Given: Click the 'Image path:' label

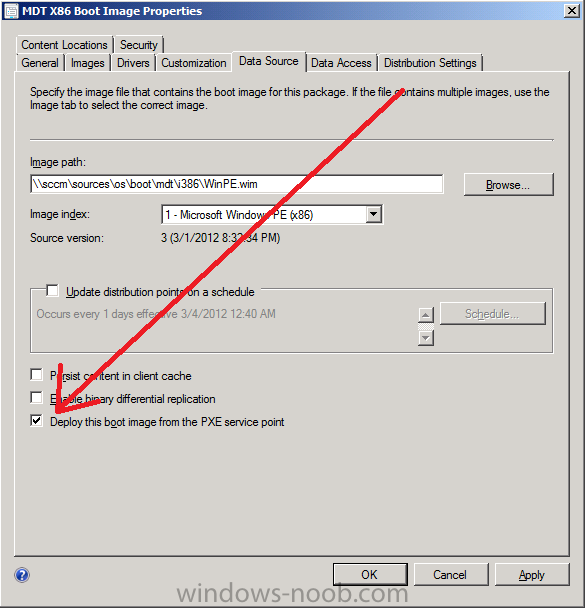Looking at the screenshot, I should coord(58,162).
